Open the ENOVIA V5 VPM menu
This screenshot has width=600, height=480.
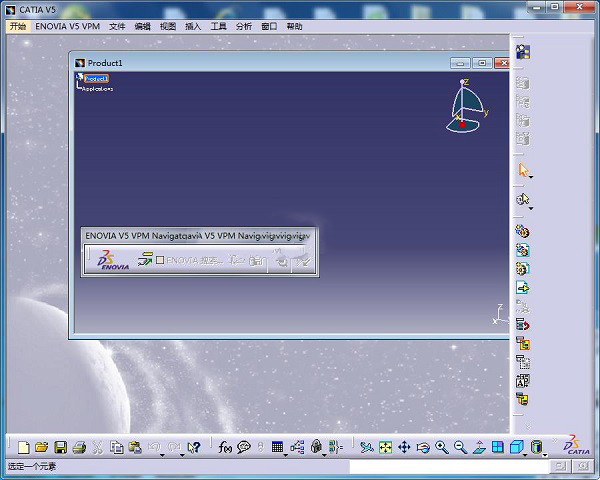coord(67,26)
